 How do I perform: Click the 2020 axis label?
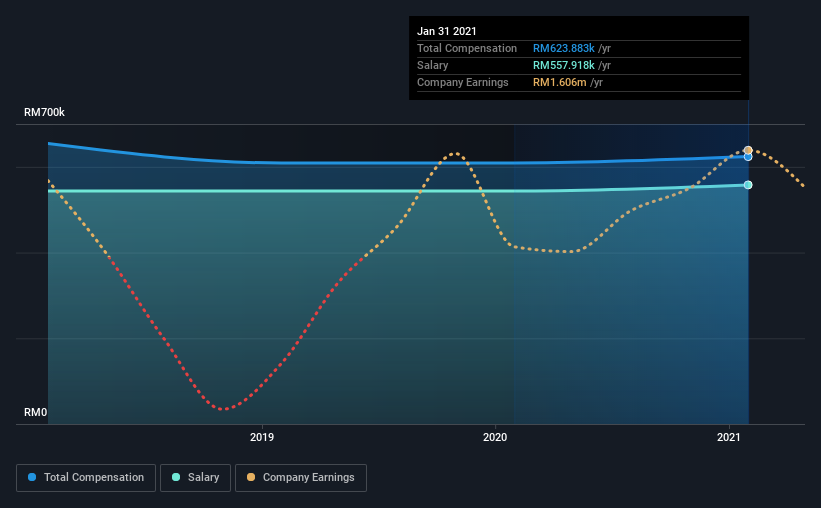coord(495,437)
